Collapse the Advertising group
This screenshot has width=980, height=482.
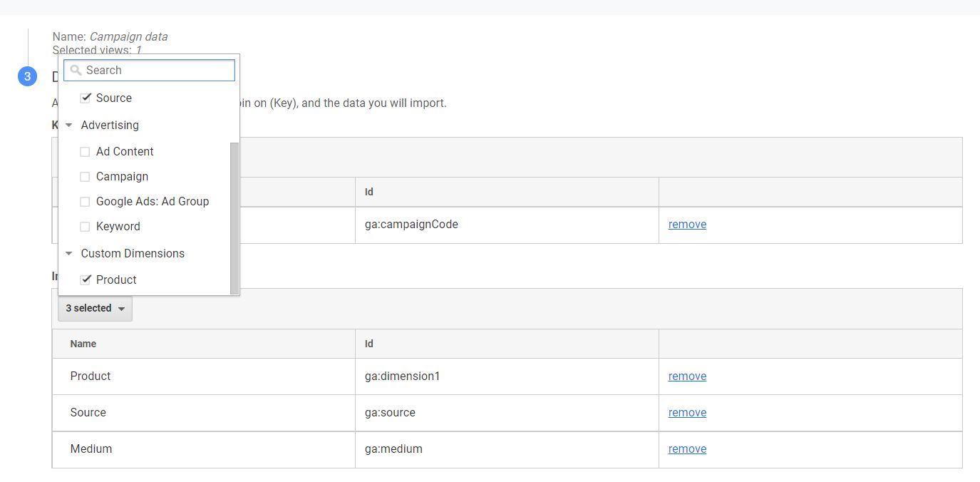[x=68, y=125]
